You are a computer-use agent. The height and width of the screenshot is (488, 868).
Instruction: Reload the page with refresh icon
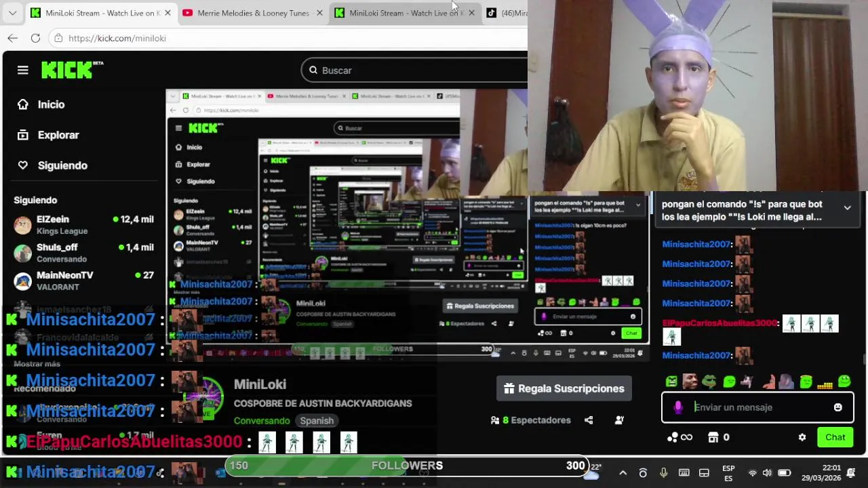[x=35, y=38]
